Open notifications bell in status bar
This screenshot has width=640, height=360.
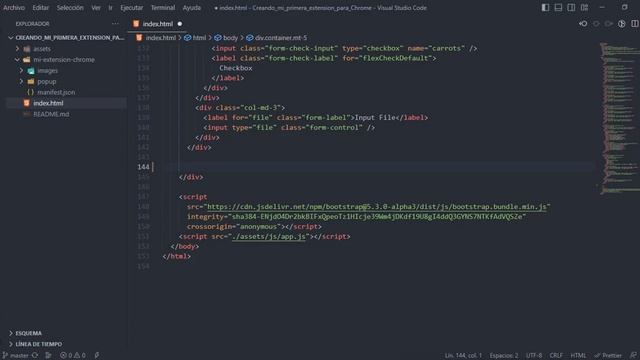(633, 356)
